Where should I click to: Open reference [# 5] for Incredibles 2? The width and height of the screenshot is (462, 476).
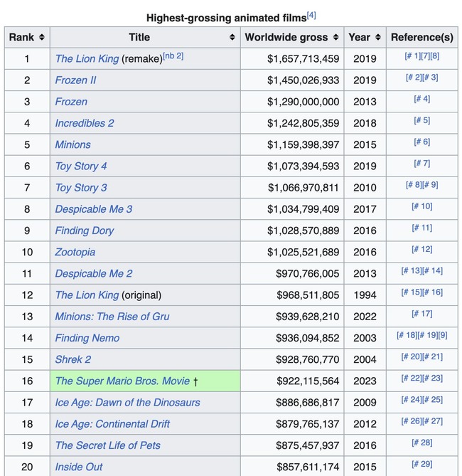(422, 120)
